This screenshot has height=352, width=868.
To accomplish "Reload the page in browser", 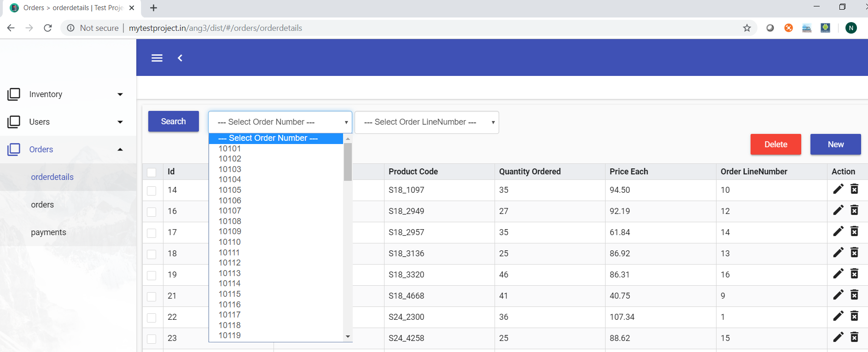I will coord(48,28).
